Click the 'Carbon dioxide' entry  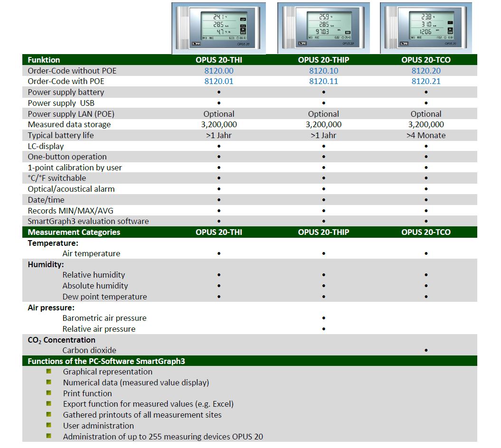coord(89,350)
